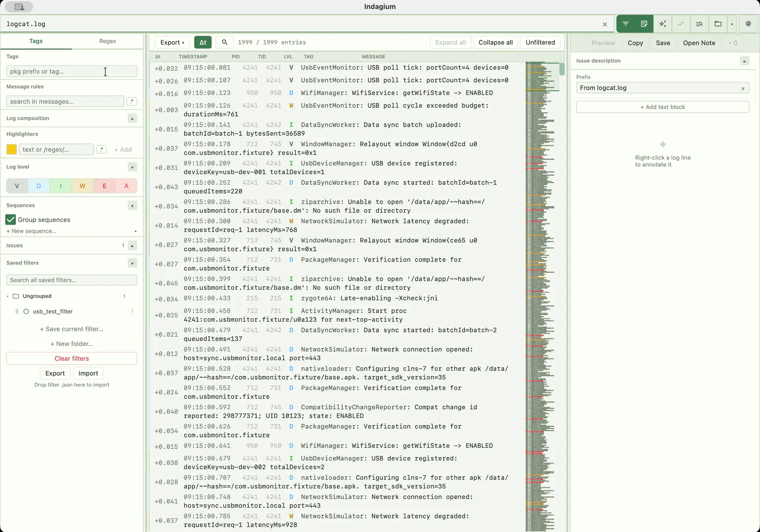The image size is (760, 532).
Task: Expand the Issues section
Action: (x=133, y=246)
